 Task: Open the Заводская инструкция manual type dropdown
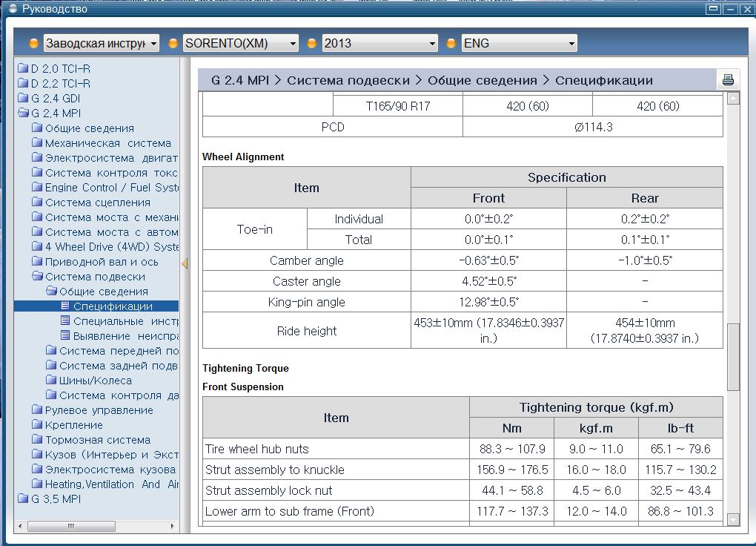[101, 43]
